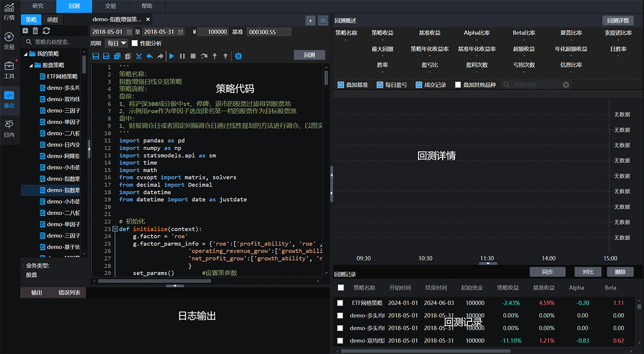Collapse the 股票策略 tree folder
This screenshot has height=354, width=644.
pyautogui.click(x=31, y=65)
